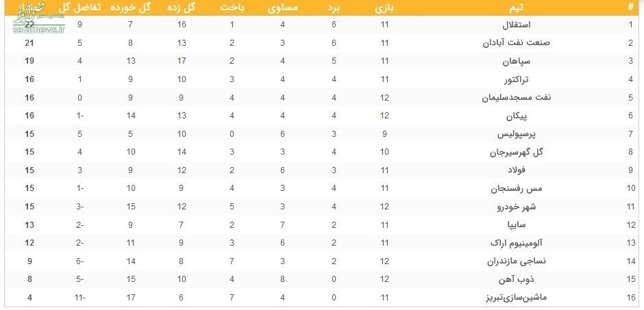Click the تفاضل گل column header
644x310 pixels.
coord(79,8)
